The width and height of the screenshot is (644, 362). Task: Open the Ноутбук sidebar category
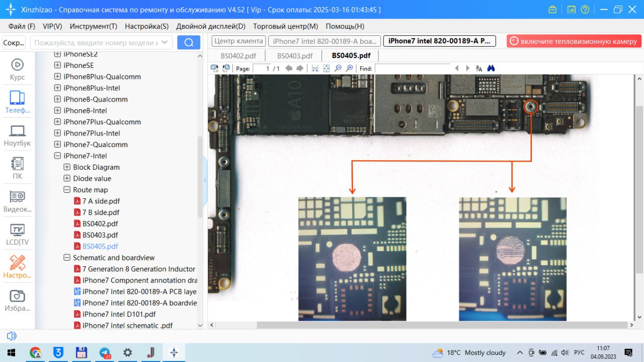point(18,135)
